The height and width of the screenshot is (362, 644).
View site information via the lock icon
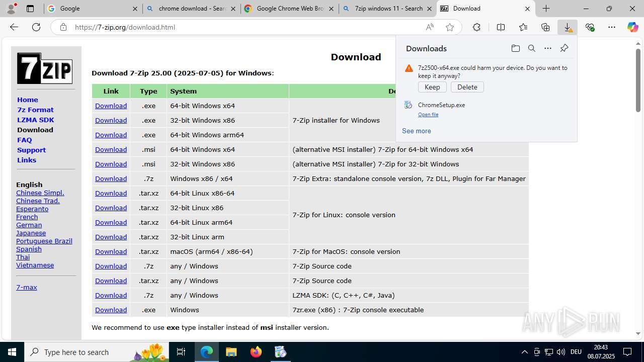point(63,27)
